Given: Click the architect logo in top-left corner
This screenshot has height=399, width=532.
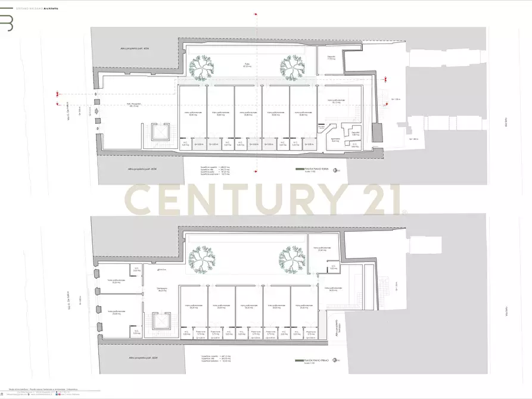Looking at the screenshot, I should (x=8, y=22).
